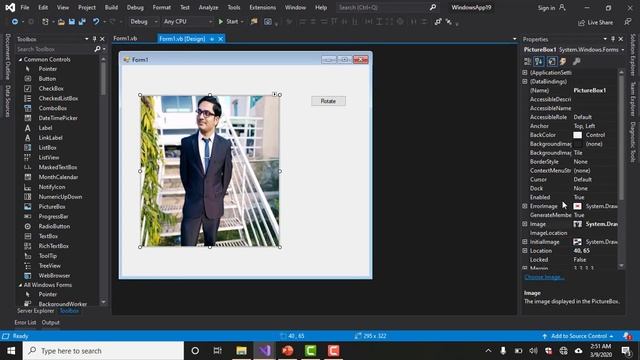Click the Open File folder icon
640x360 pixels.
[61, 22]
